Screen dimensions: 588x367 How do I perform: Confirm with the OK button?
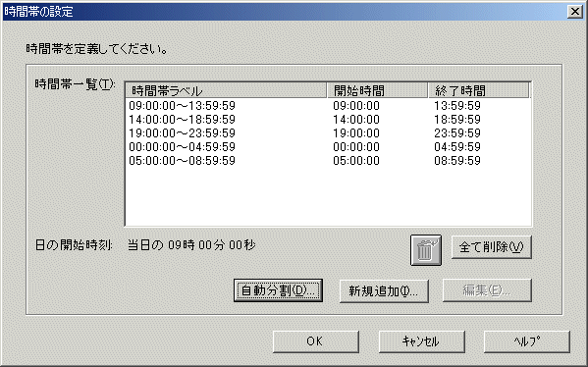click(x=316, y=341)
